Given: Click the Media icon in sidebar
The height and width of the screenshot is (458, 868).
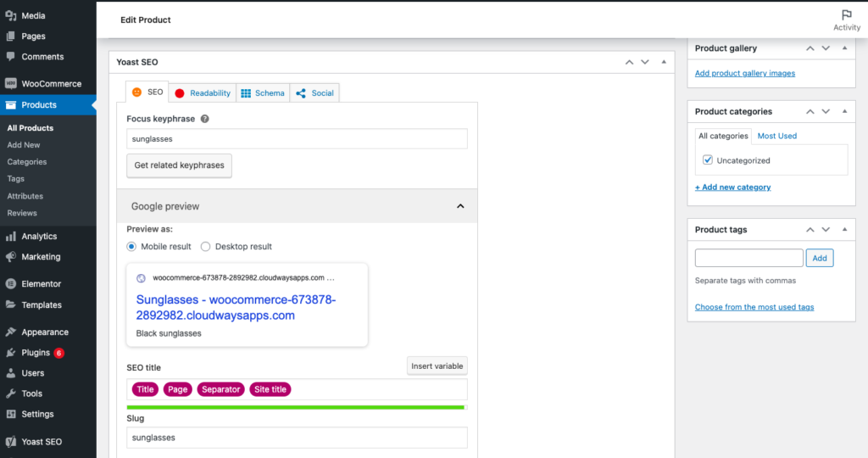Looking at the screenshot, I should 10,15.
